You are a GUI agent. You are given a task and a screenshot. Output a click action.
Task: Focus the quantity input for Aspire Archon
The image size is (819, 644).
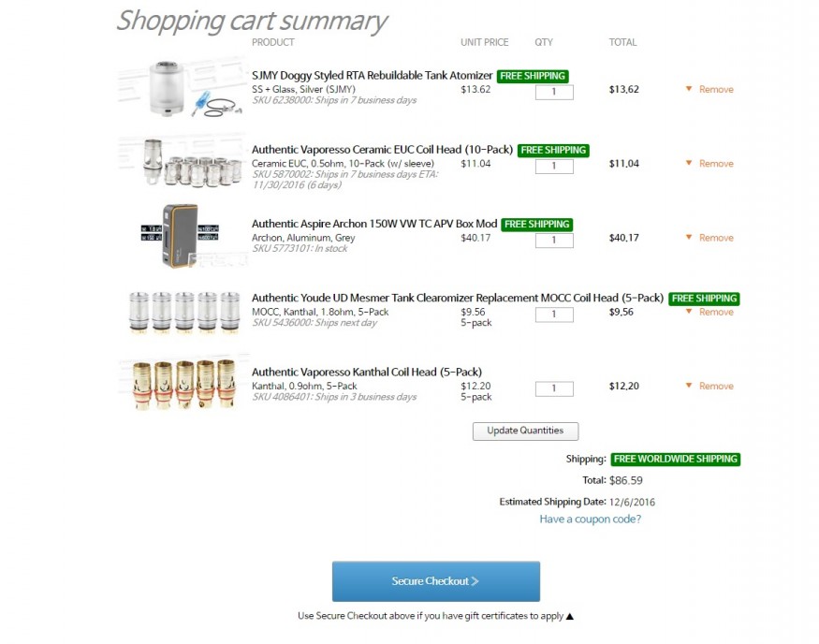point(554,241)
